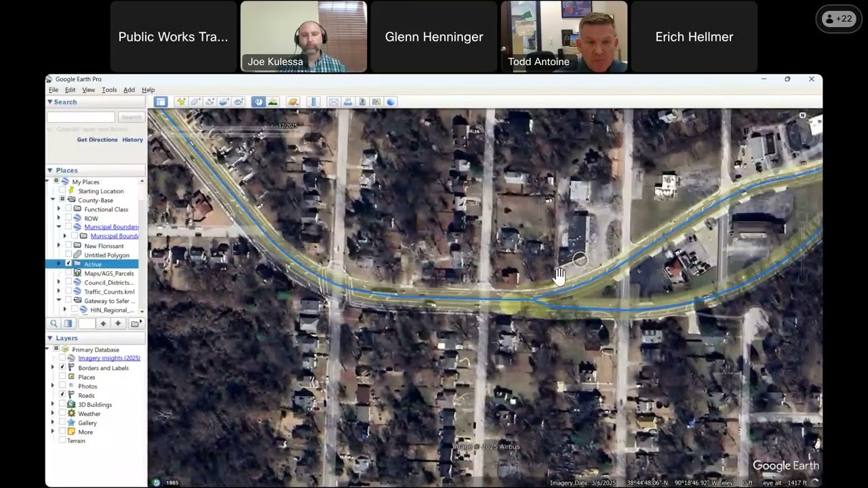Open the Edit menu

click(70, 89)
